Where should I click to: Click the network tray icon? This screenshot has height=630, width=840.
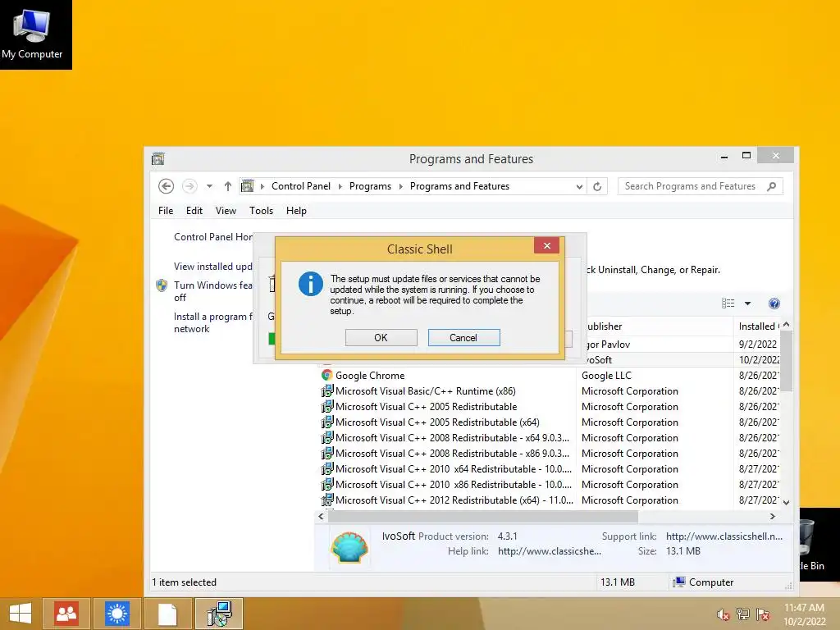click(743, 614)
